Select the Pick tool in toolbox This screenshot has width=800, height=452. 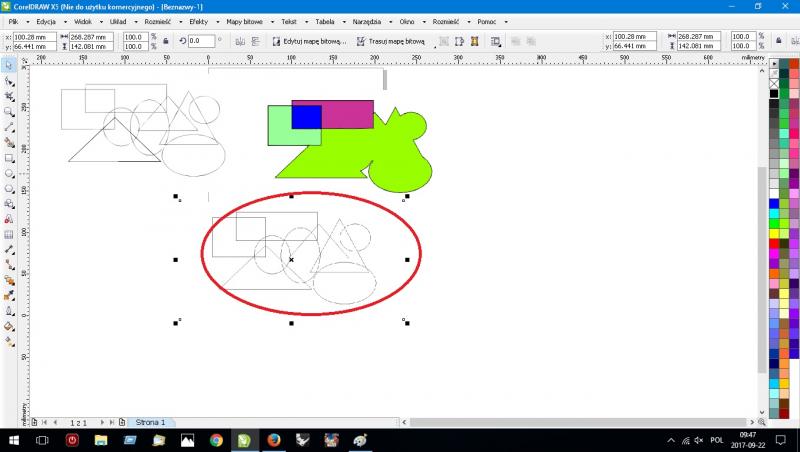(9, 65)
